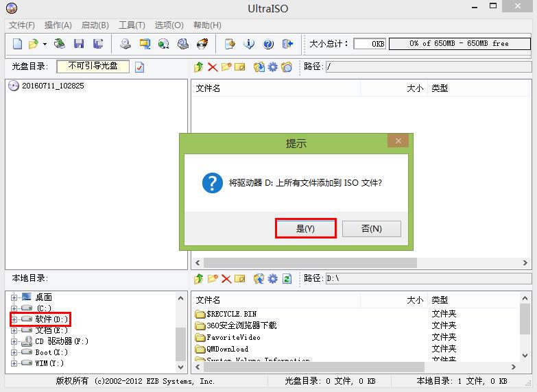Decline with the 否(N) button

point(372,228)
